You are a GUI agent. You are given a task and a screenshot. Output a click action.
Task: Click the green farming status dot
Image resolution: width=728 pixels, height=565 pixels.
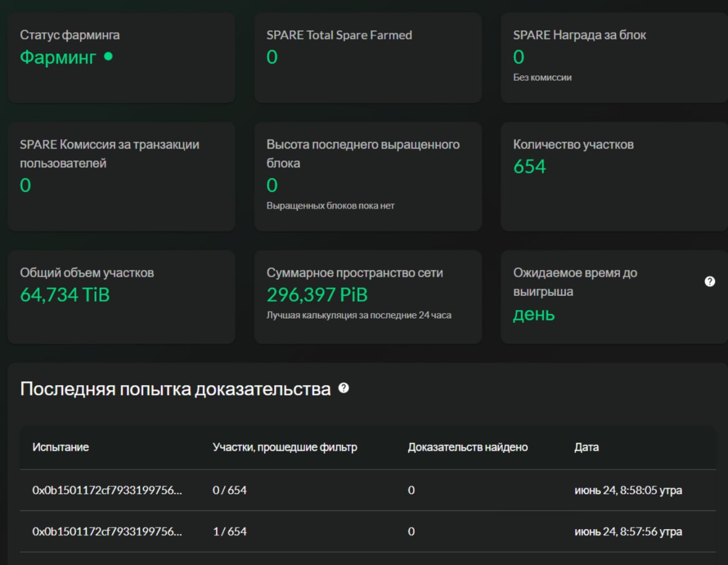109,56
